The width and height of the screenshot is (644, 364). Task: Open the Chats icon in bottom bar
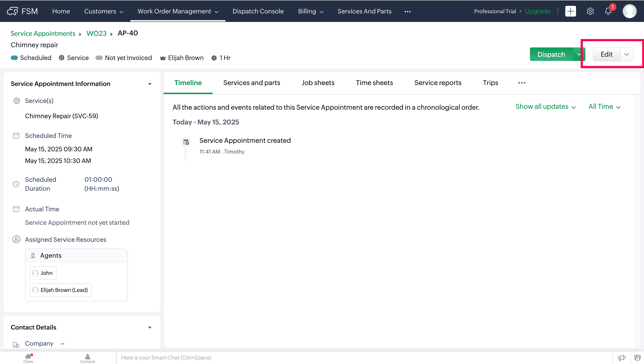pyautogui.click(x=28, y=358)
